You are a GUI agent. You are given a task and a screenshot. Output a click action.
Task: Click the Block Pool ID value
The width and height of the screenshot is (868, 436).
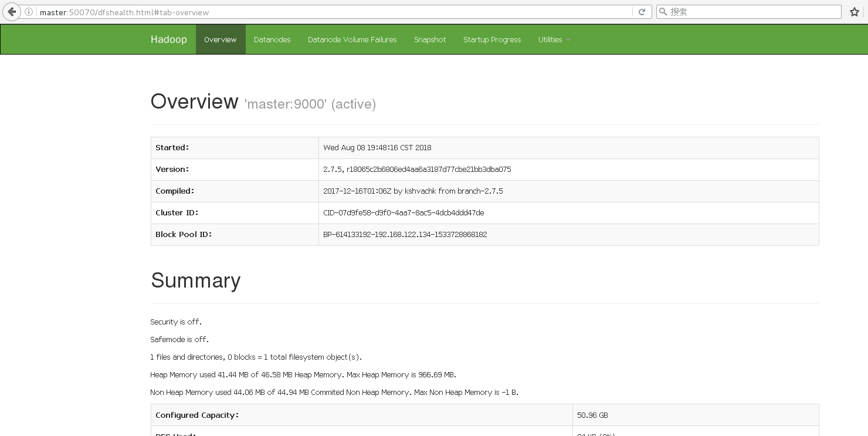point(405,235)
